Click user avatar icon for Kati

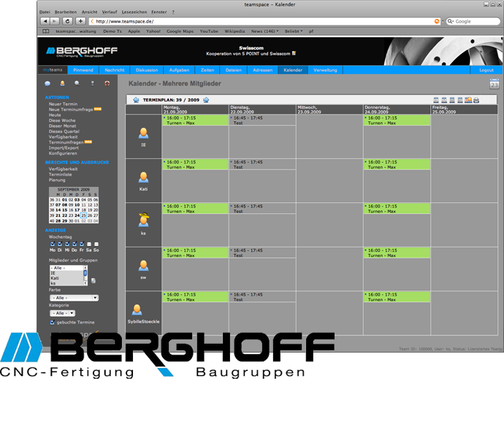pos(143,177)
